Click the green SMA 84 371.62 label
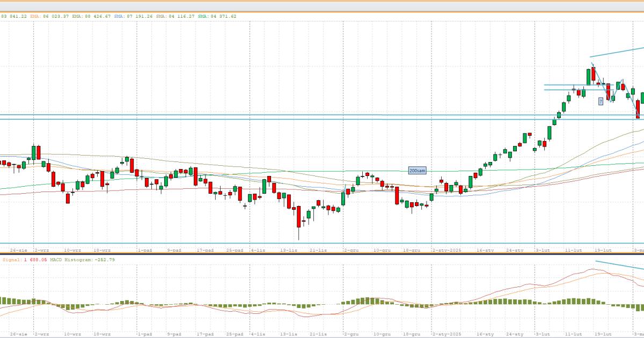 click(217, 16)
